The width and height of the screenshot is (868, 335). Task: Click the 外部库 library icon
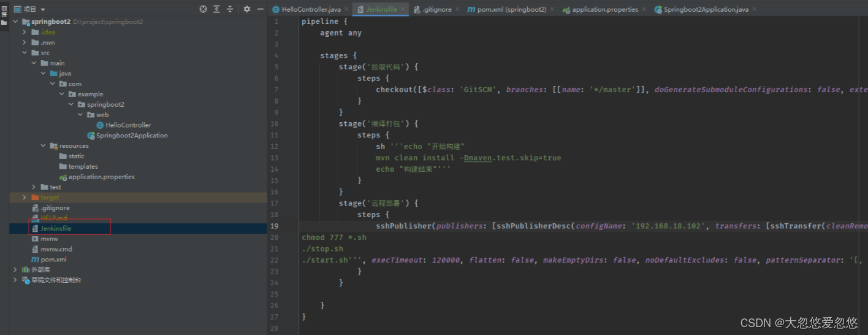point(26,270)
